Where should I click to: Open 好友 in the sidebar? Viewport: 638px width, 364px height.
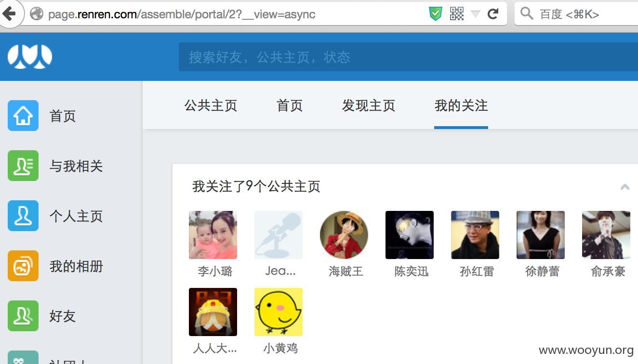[x=63, y=316]
